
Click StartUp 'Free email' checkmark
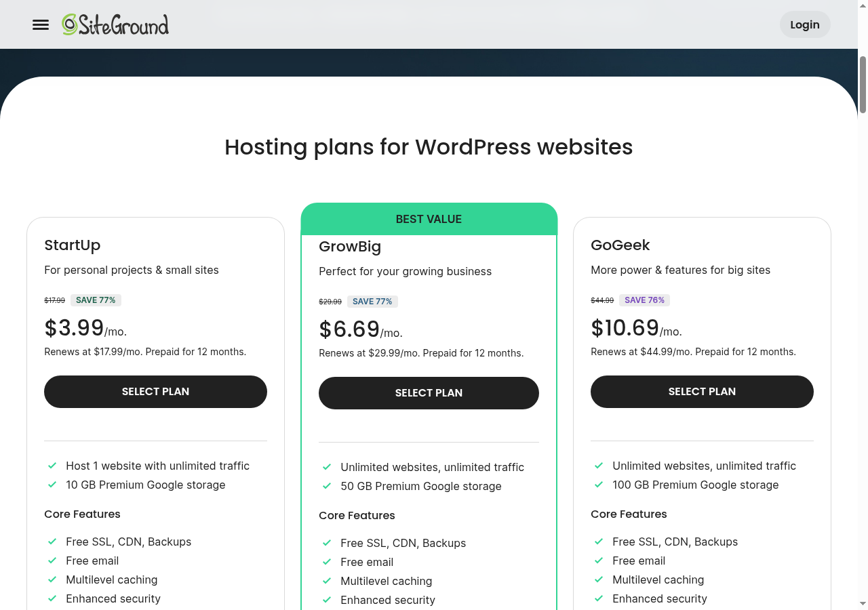click(52, 561)
